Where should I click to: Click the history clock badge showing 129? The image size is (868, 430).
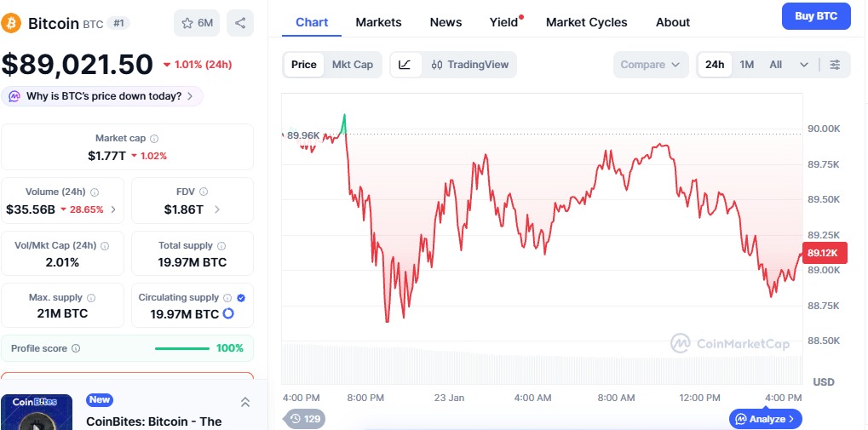point(305,418)
